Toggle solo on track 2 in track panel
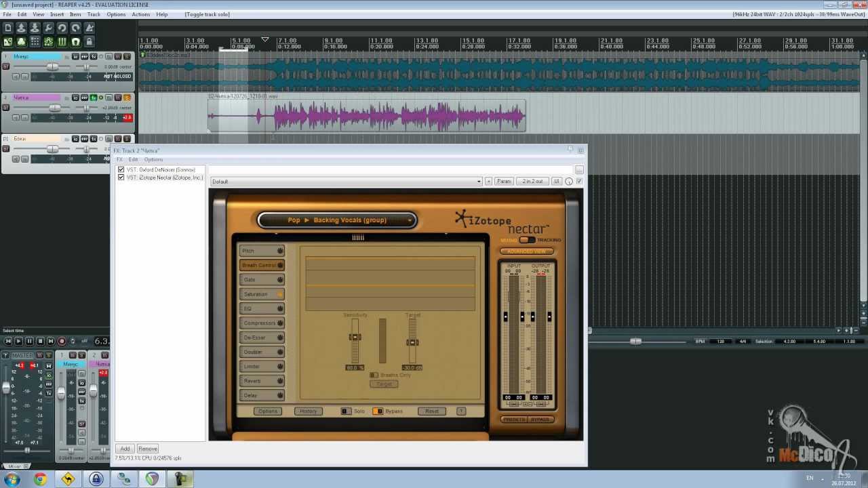The height and width of the screenshot is (488, 868). point(127,98)
